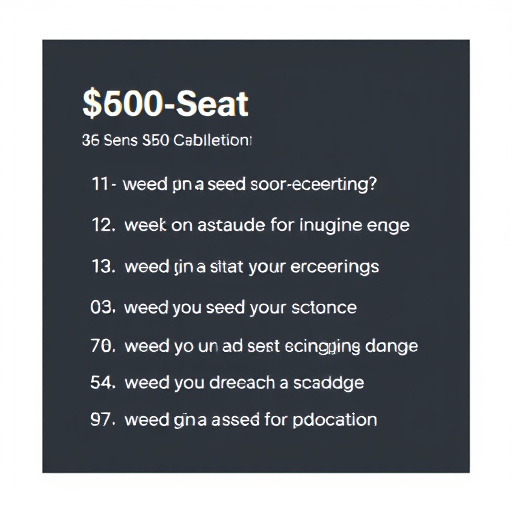The height and width of the screenshot is (512, 512).
Task: Open "weed yo un ad sest ecingging dange"
Action: tap(271, 347)
